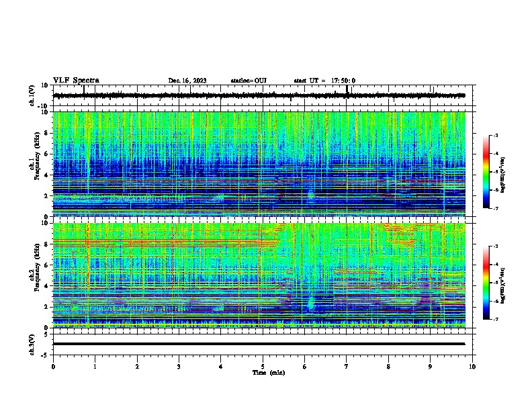The width and height of the screenshot is (532, 411).
Task: Click time axis tick label "7"
Action: [x=347, y=367]
